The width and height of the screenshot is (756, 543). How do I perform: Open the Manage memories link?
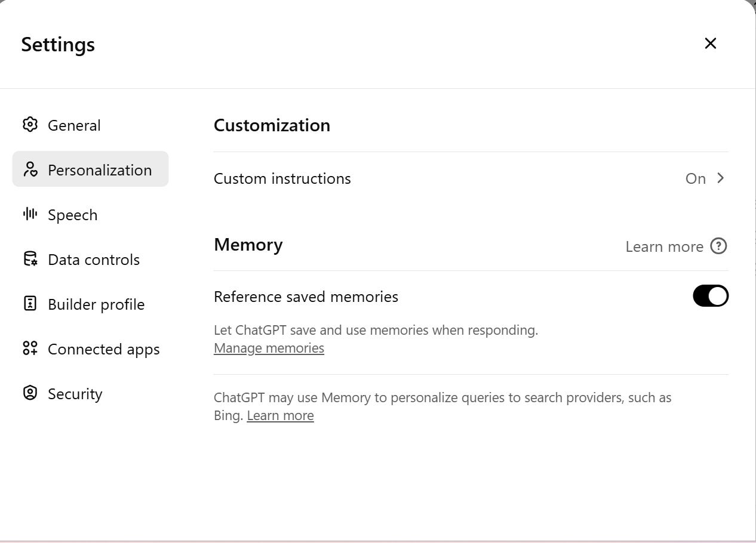[x=269, y=348]
